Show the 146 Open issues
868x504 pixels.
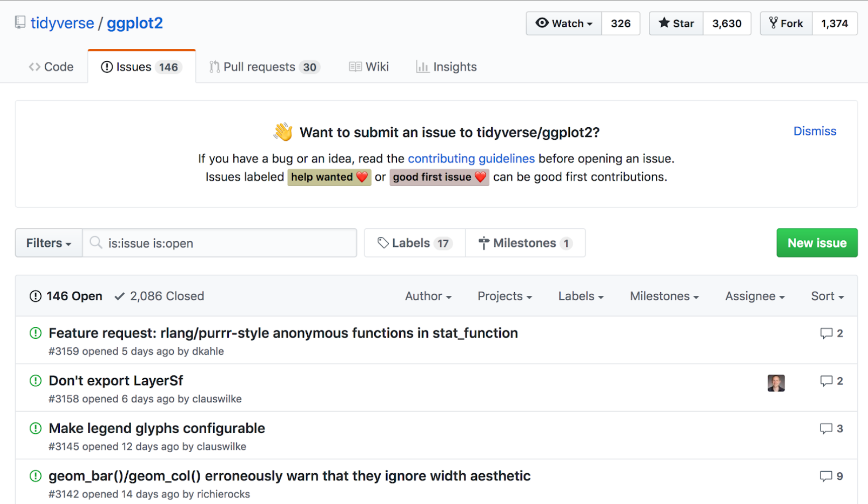pos(66,296)
